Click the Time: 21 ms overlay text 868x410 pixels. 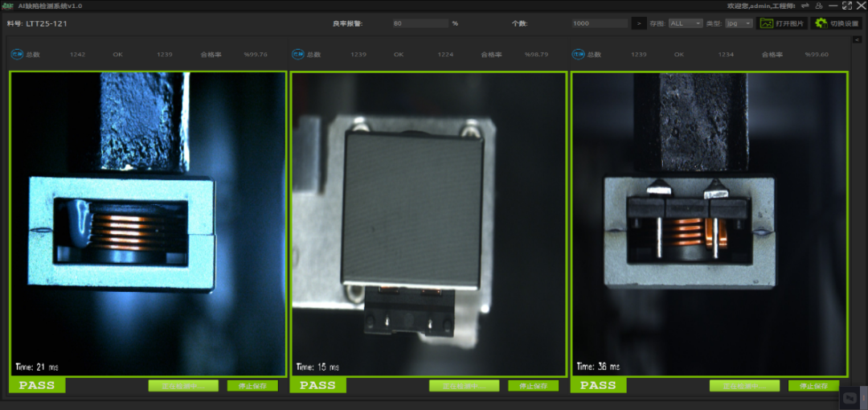[36, 367]
